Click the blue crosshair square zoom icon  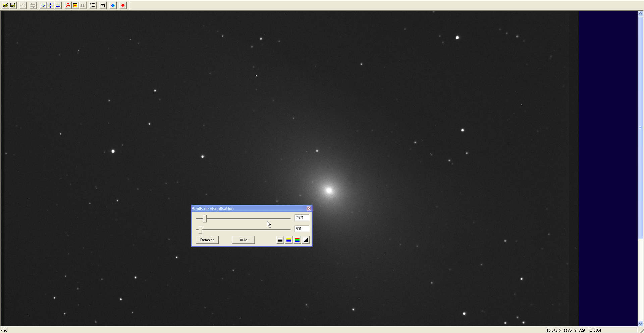tap(43, 5)
